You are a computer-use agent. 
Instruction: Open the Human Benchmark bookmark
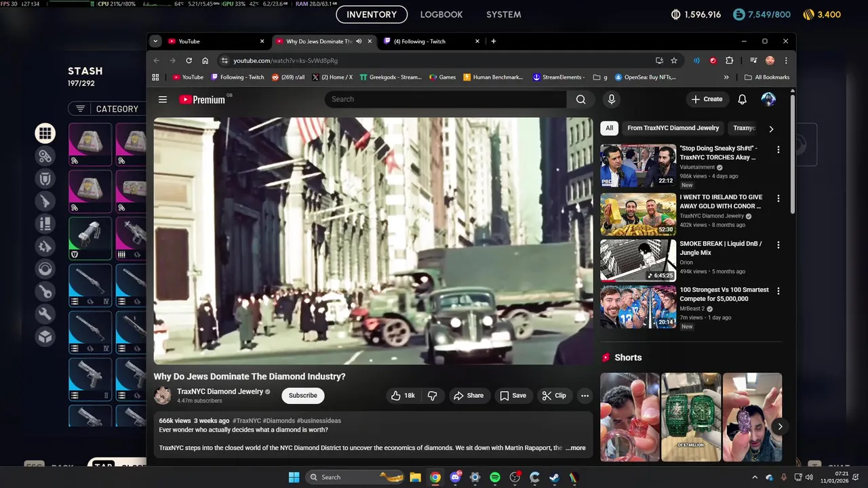point(493,77)
